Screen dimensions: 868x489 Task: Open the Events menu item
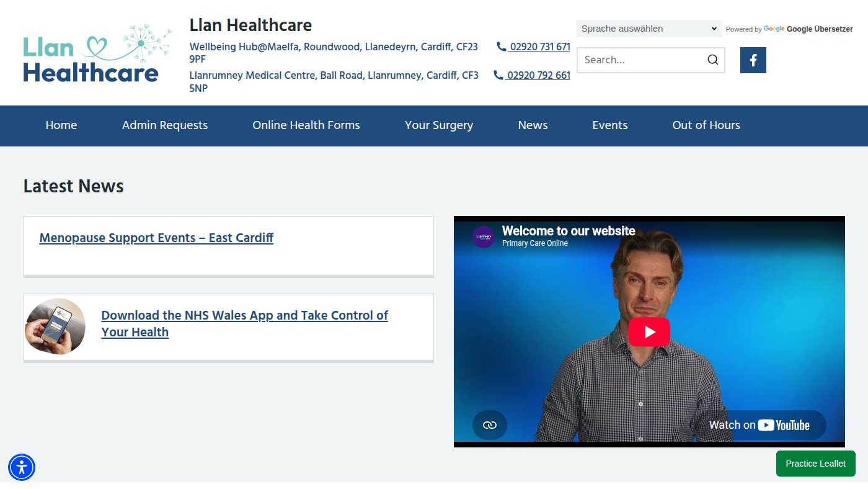(x=610, y=125)
